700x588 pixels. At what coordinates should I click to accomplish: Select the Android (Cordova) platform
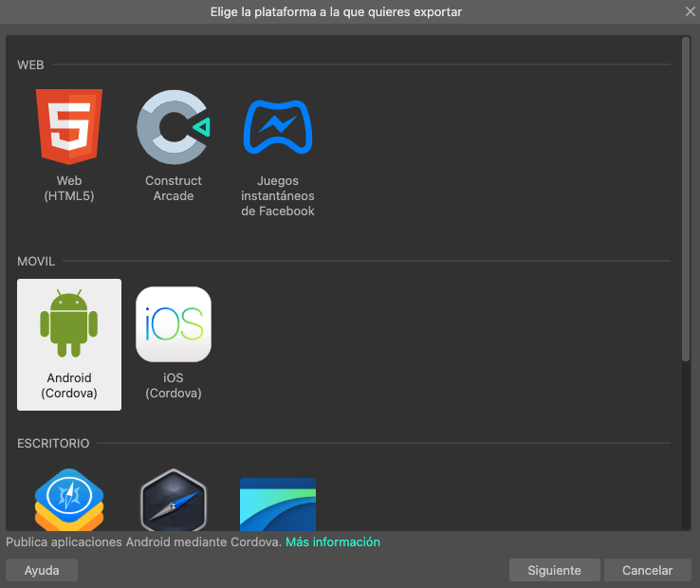[69, 344]
